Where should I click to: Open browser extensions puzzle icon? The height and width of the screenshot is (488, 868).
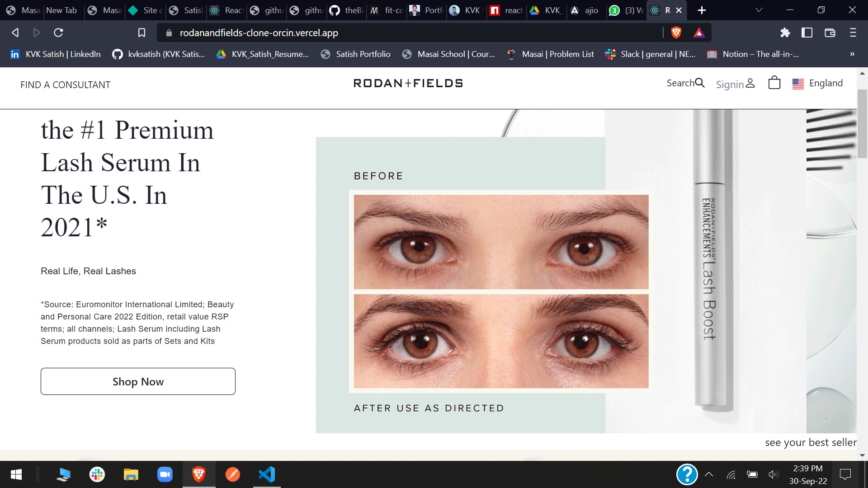785,33
